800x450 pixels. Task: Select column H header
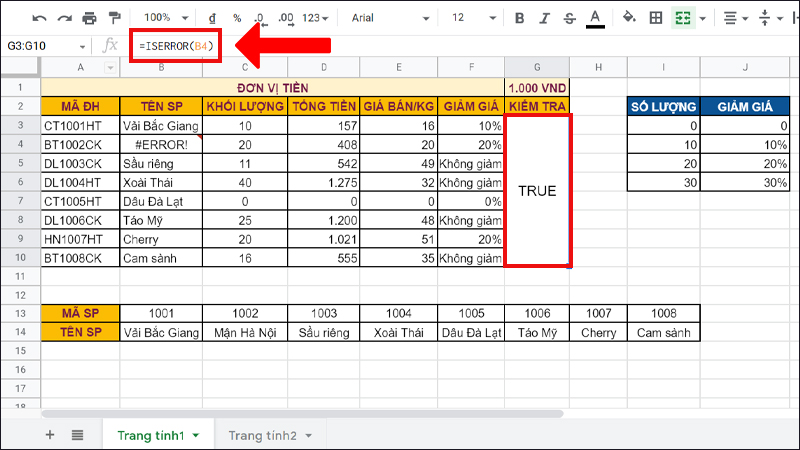click(598, 67)
